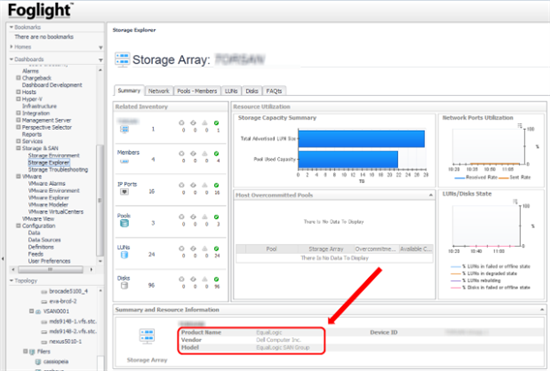Collapse the VMware tree node
Image resolution: width=550 pixels, height=371 pixels.
[18, 176]
